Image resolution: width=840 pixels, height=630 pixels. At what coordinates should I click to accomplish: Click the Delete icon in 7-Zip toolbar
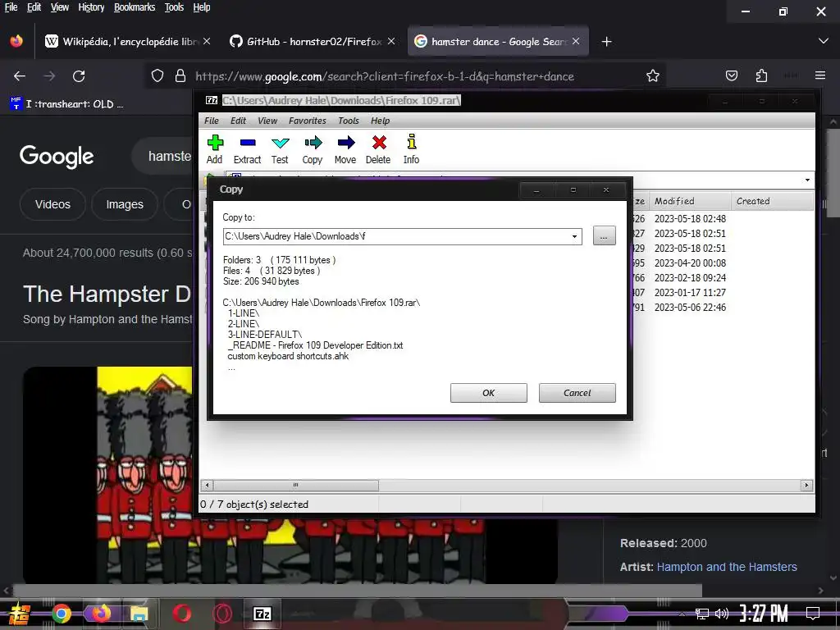pos(379,143)
